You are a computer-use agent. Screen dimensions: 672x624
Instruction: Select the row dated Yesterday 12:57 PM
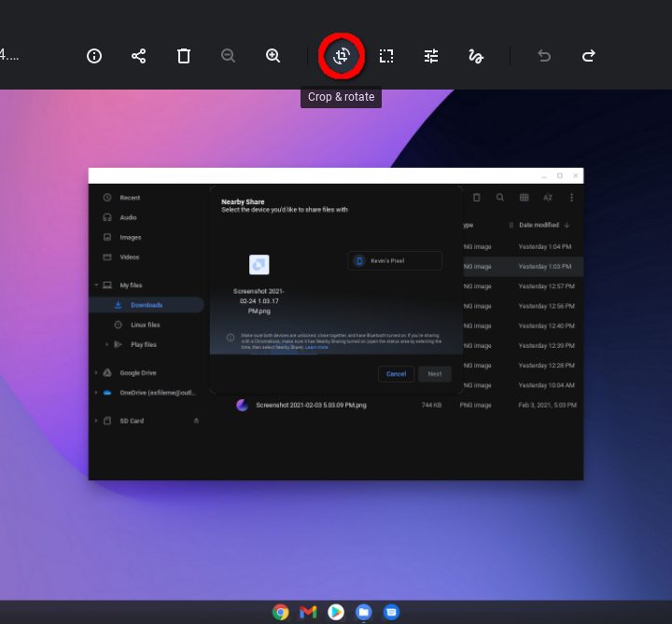click(x=523, y=286)
